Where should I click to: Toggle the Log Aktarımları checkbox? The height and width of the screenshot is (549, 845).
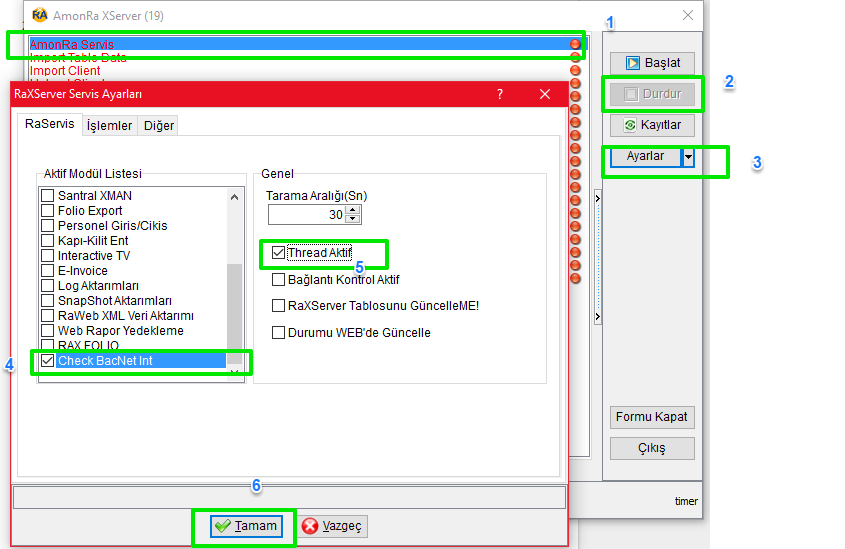coord(48,286)
